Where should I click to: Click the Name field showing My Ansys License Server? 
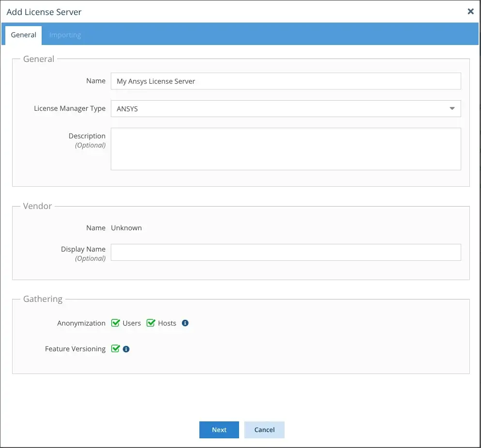(286, 81)
